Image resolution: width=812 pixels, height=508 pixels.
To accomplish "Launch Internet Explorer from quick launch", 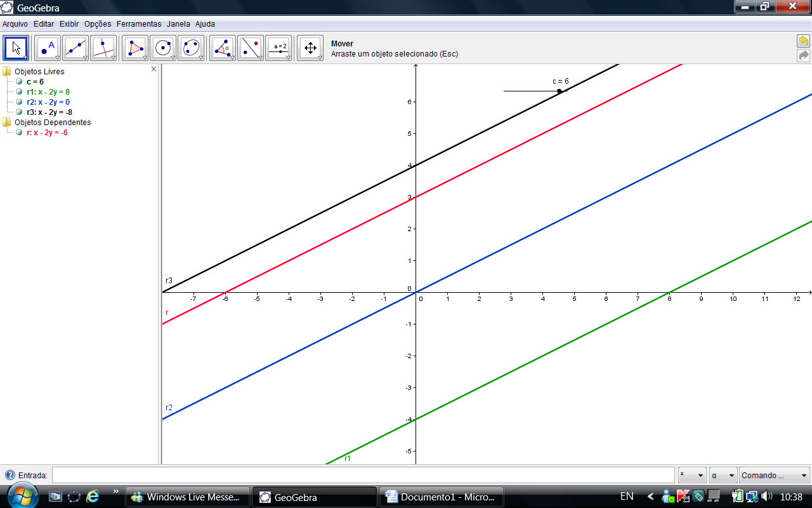I will 93,497.
